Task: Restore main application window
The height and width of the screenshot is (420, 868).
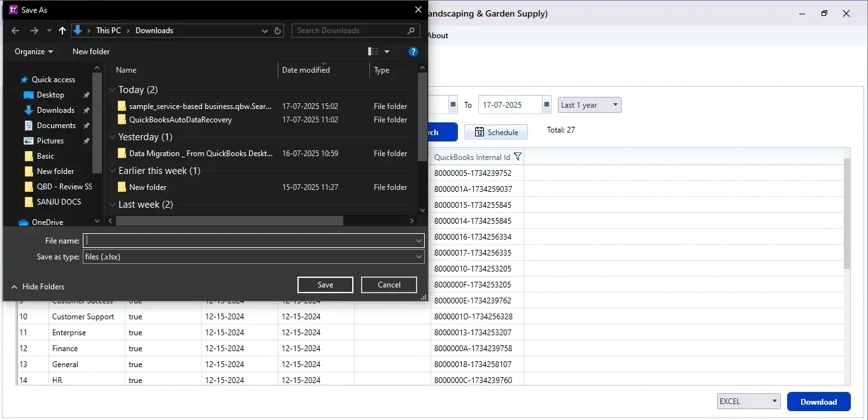Action: coord(824,13)
